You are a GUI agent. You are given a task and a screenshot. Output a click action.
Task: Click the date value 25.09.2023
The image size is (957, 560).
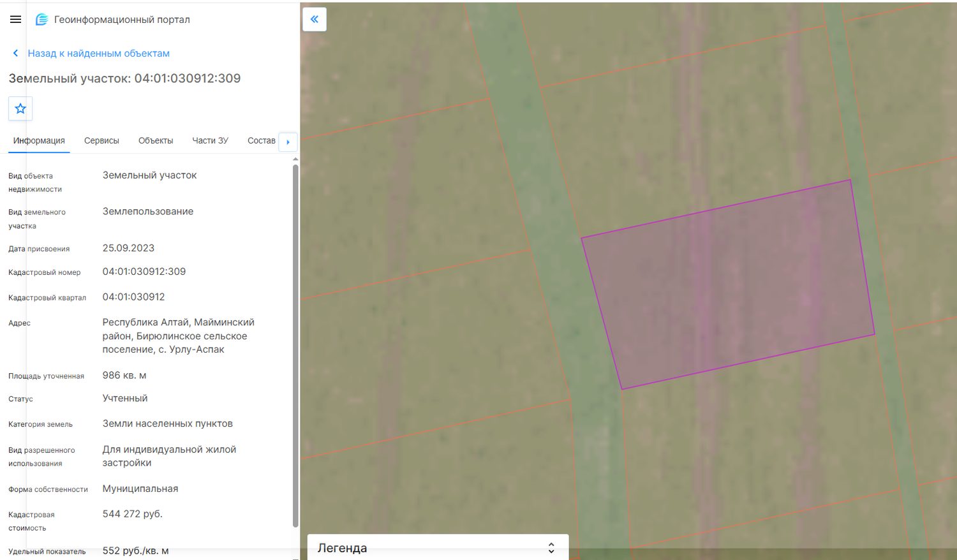pyautogui.click(x=128, y=248)
